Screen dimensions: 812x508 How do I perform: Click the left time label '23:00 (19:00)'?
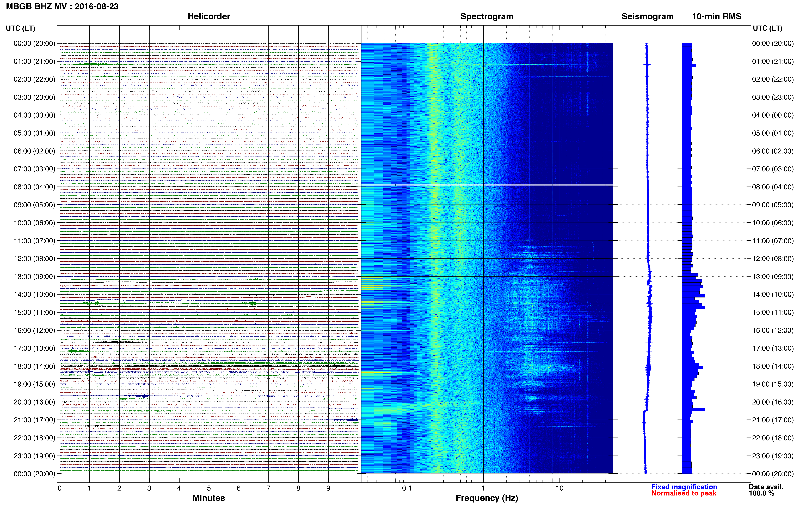pyautogui.click(x=34, y=456)
